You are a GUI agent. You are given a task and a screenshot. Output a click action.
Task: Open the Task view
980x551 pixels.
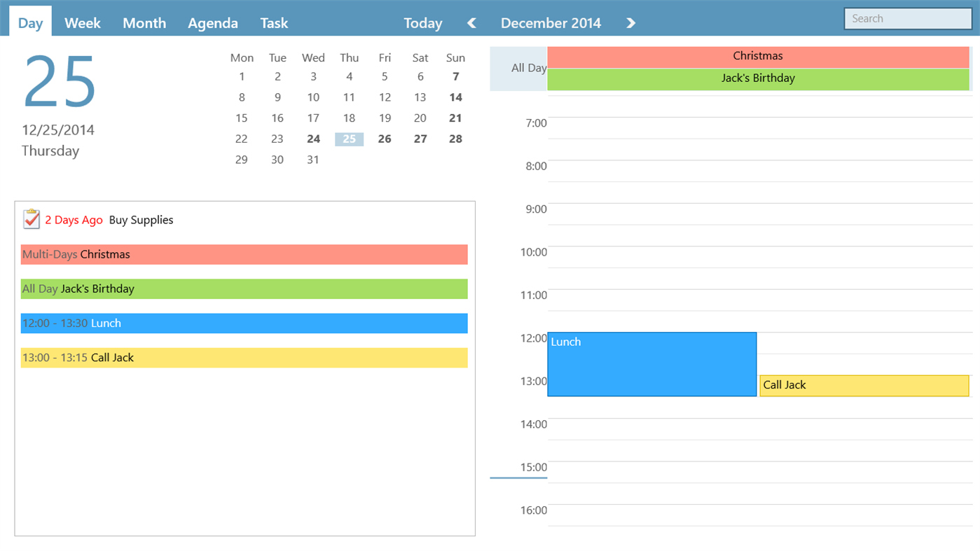pyautogui.click(x=273, y=22)
